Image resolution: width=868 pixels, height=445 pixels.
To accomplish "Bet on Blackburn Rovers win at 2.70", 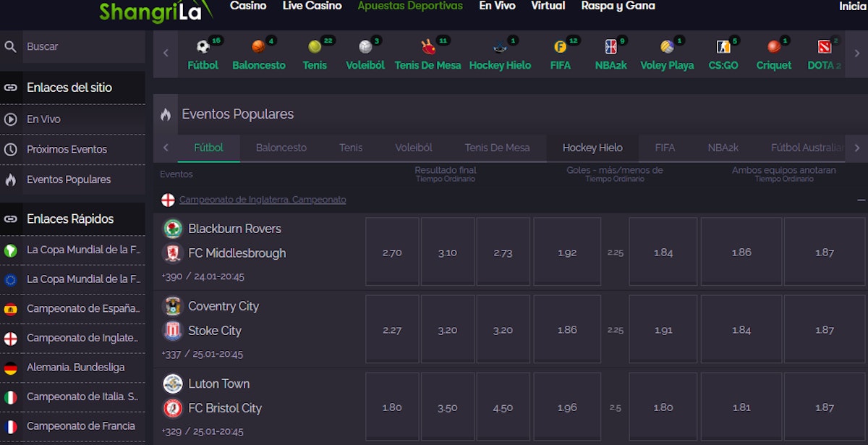I will [392, 253].
